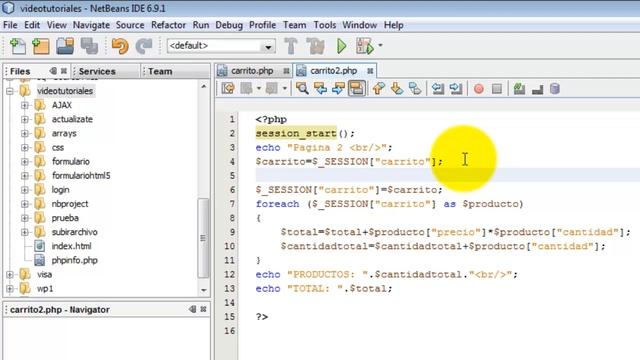Click the Find Selection magnifier icon

point(302,89)
